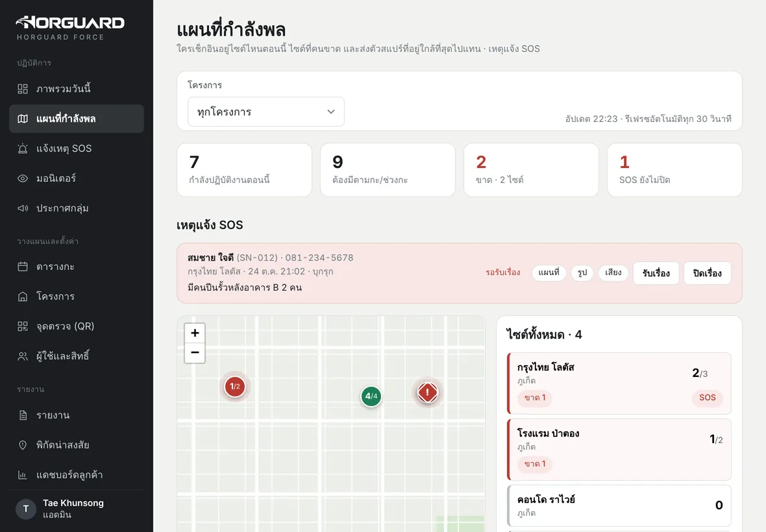Zoom in the map with plus
Screen dimensions: 766x532
[x=195, y=333]
